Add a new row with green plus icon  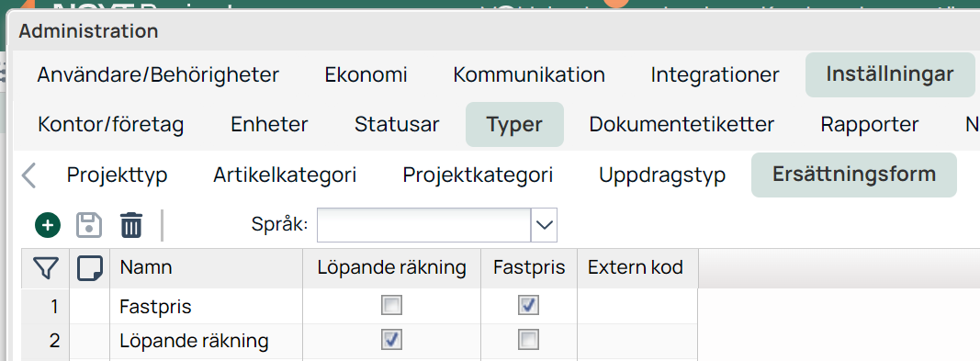(x=48, y=225)
